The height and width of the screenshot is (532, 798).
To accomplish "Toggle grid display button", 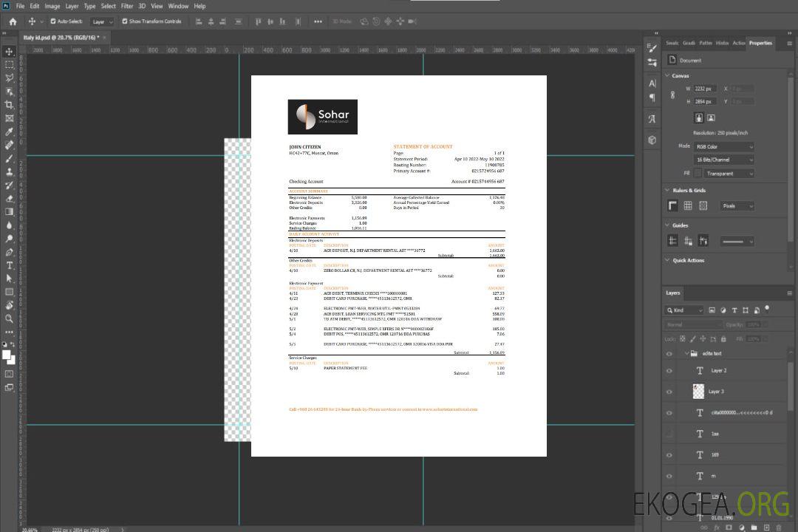I will (688, 205).
